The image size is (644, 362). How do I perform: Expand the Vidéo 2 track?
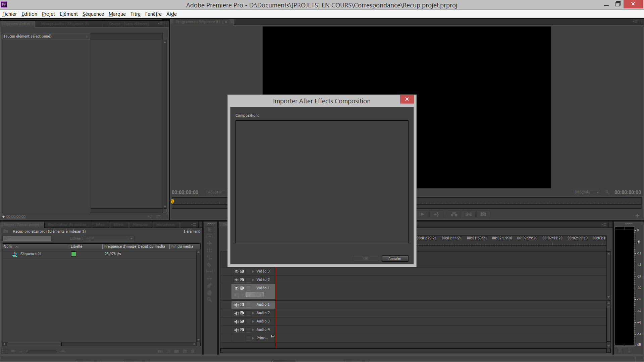pyautogui.click(x=253, y=280)
